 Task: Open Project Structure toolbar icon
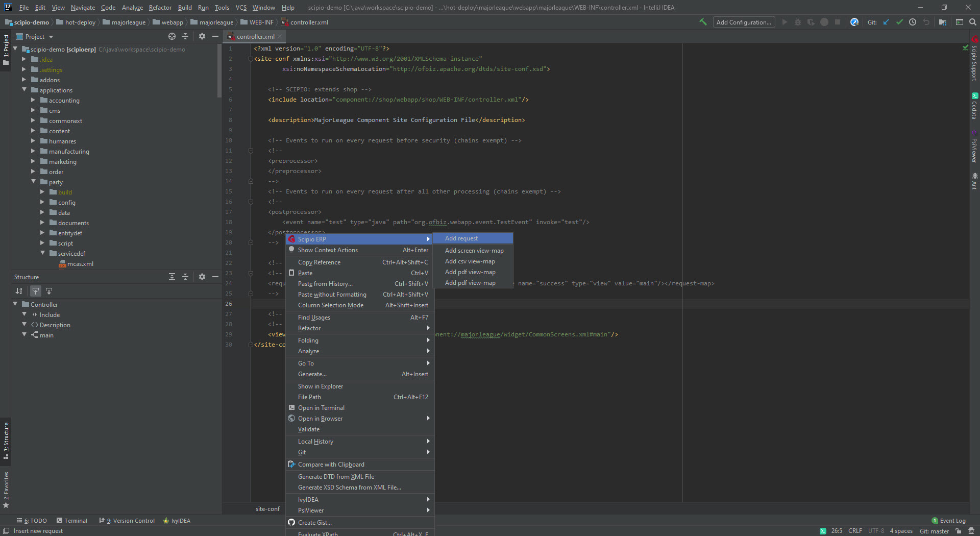pos(943,22)
